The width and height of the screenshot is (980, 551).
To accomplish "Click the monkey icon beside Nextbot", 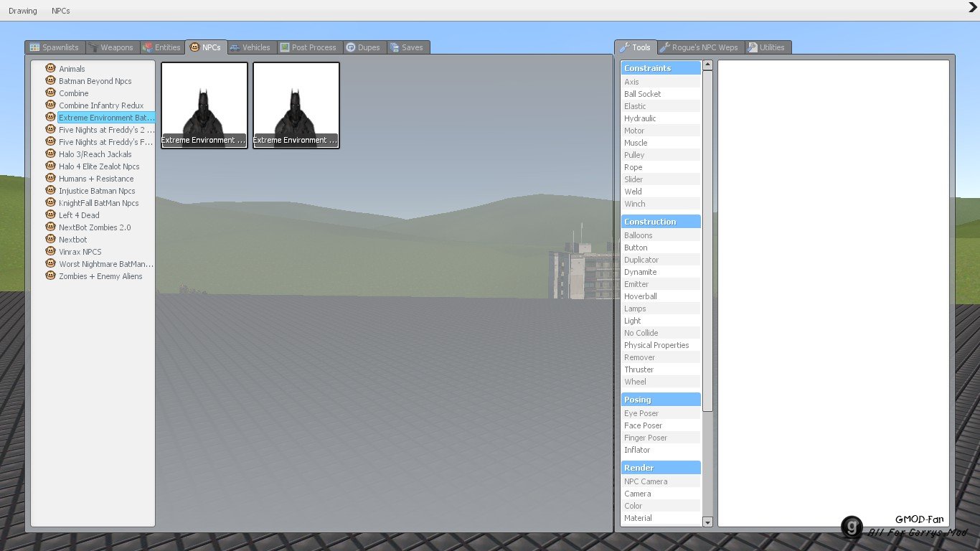I will coord(51,239).
